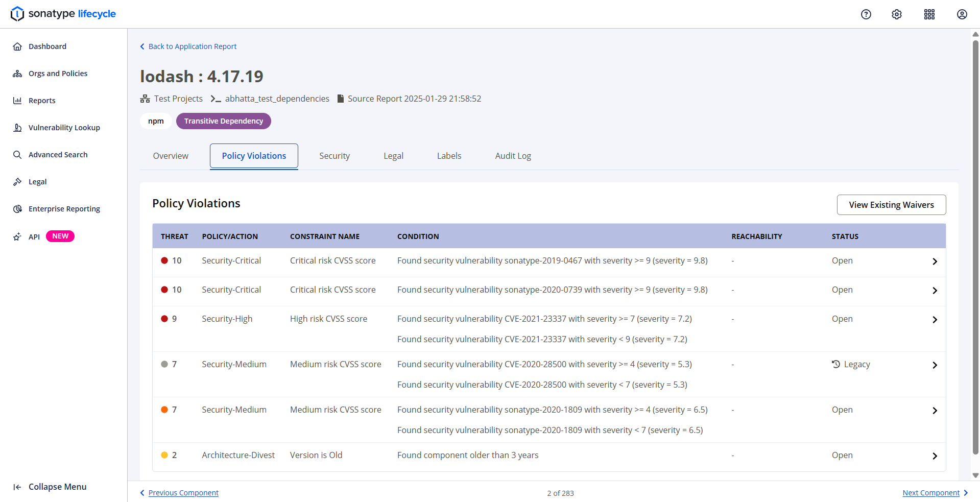Go to Next Component link
The height and width of the screenshot is (502, 980).
tap(931, 493)
